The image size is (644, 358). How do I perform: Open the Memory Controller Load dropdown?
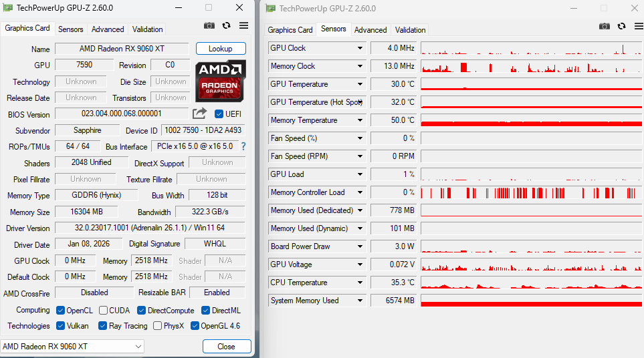click(x=360, y=192)
